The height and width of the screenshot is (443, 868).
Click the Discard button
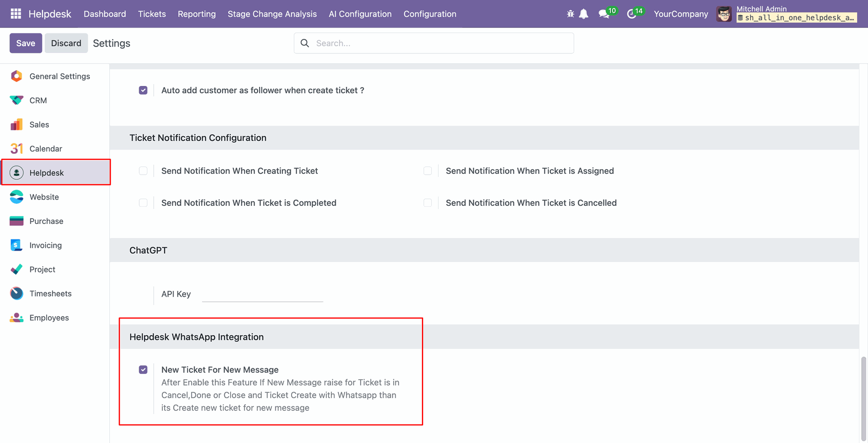tap(66, 43)
